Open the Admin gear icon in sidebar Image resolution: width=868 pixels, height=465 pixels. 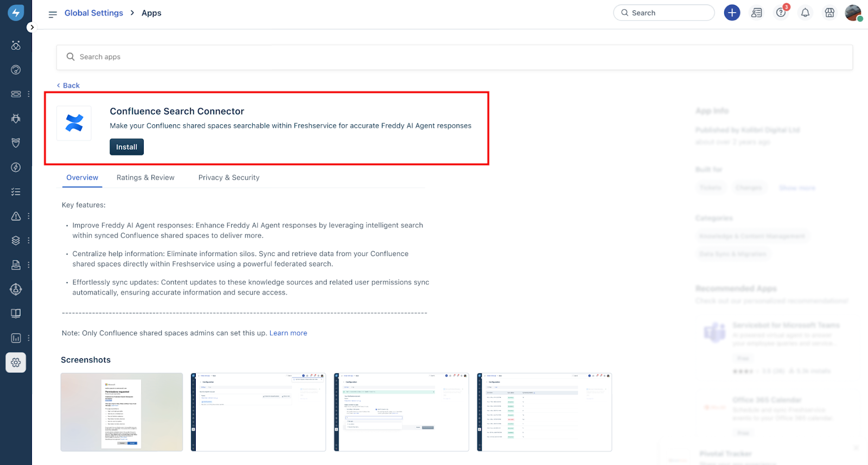(x=16, y=362)
